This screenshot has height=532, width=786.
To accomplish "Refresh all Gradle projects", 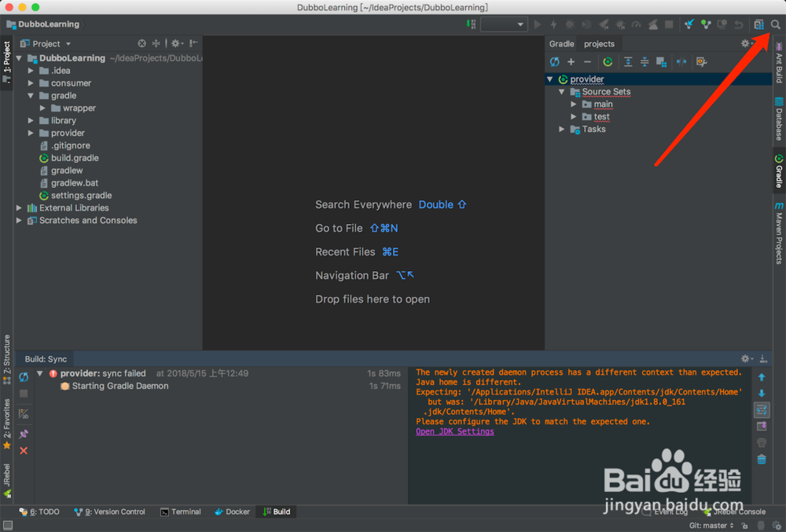I will pos(554,61).
